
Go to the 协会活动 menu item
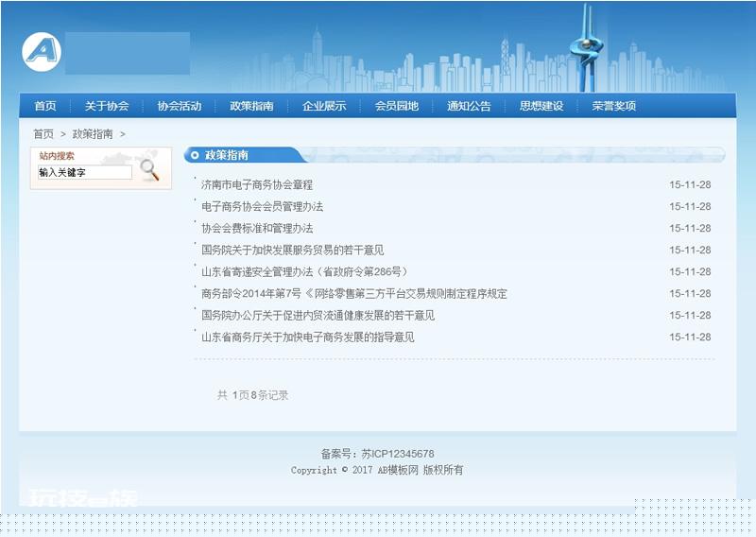click(x=180, y=106)
